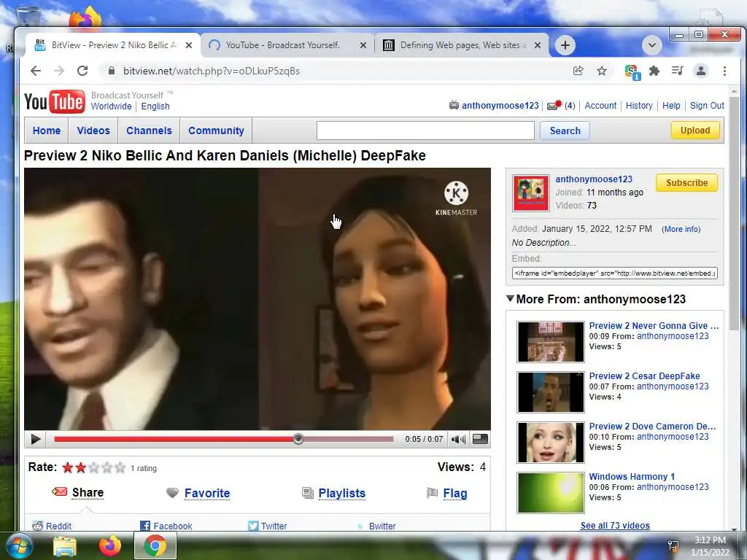Open the History link
The height and width of the screenshot is (560, 747).
click(x=639, y=106)
